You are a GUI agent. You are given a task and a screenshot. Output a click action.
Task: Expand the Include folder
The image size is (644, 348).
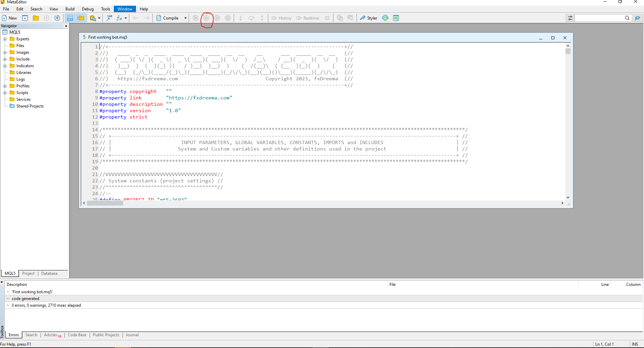[x=5, y=59]
